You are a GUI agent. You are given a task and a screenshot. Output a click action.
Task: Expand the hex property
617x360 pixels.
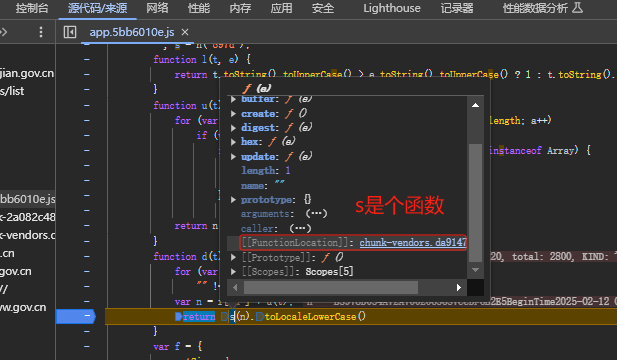click(x=233, y=142)
